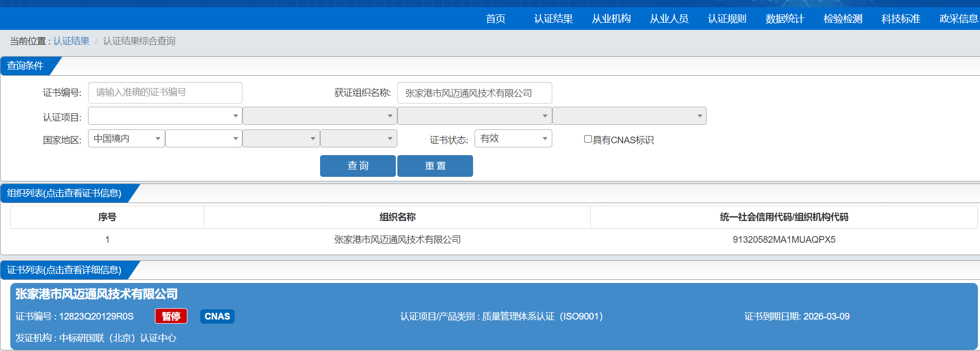The width and height of the screenshot is (980, 351).
Task: Open the fourth 认证项目 dropdown
Action: [629, 116]
